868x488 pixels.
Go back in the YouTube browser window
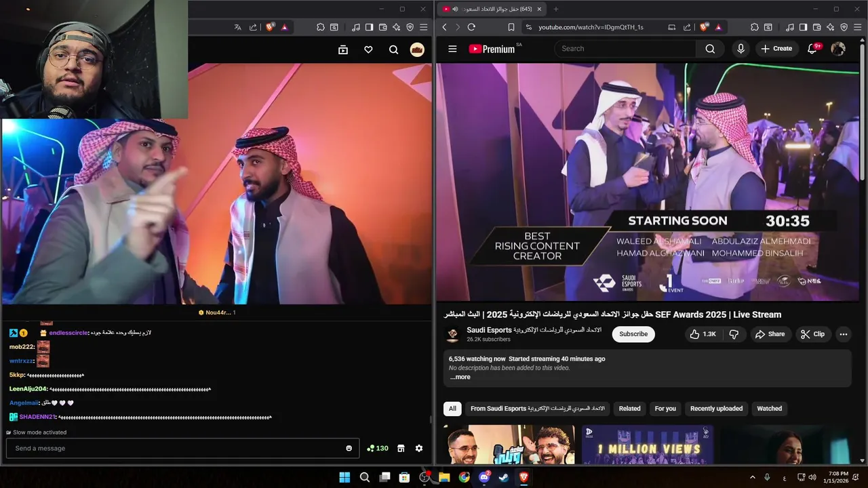[444, 27]
